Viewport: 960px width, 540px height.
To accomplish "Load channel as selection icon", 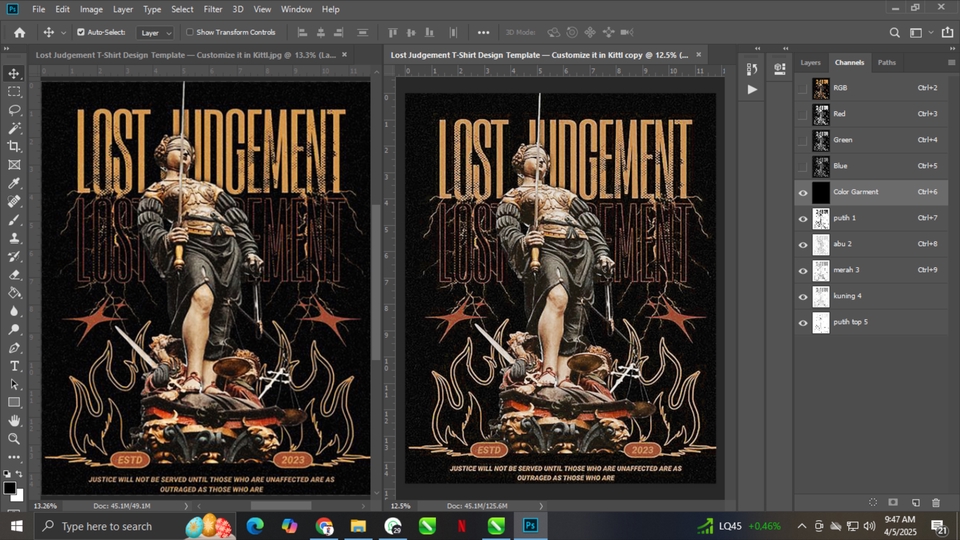I will (873, 502).
